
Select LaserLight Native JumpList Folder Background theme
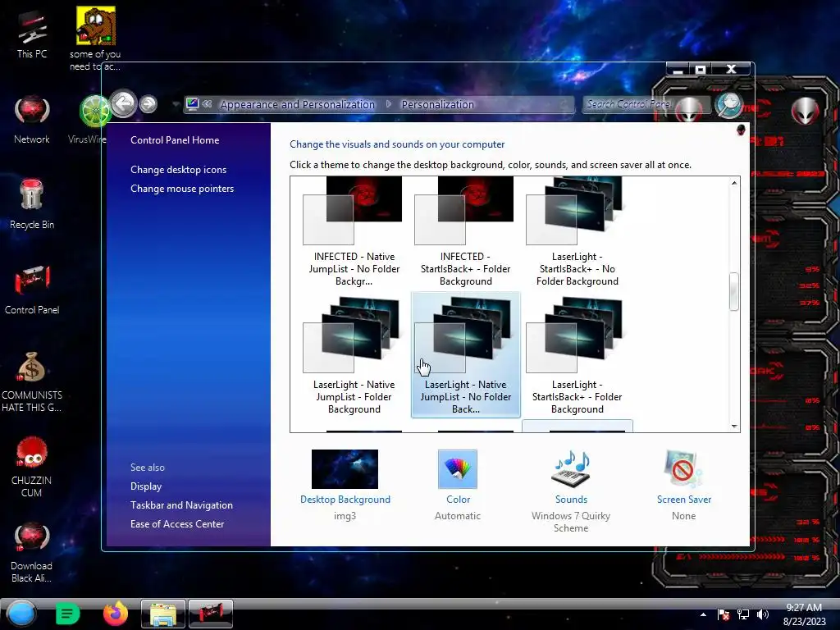pos(354,354)
